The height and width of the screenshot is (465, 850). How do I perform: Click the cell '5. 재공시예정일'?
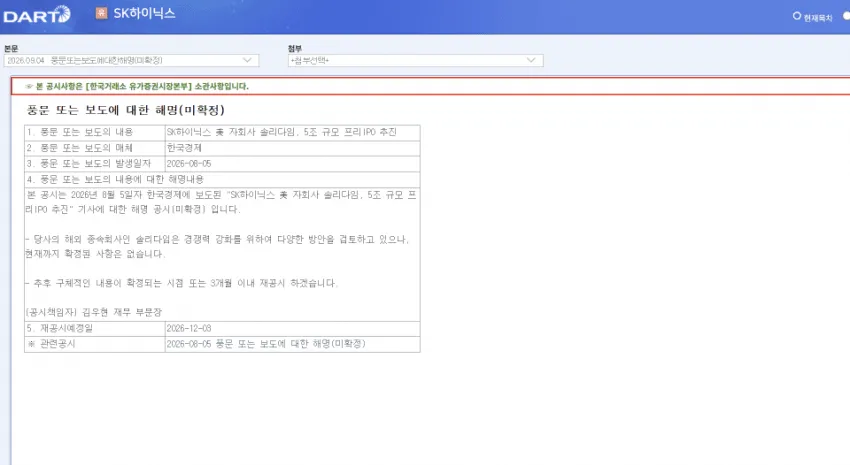pyautogui.click(x=95, y=328)
